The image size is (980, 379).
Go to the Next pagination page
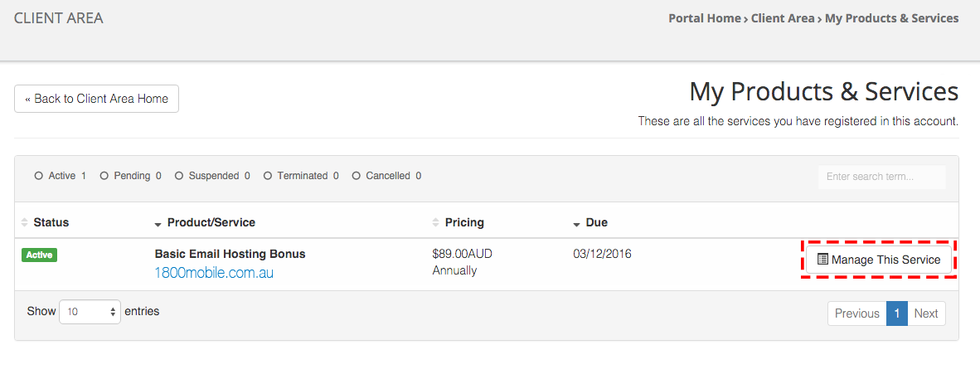(926, 313)
